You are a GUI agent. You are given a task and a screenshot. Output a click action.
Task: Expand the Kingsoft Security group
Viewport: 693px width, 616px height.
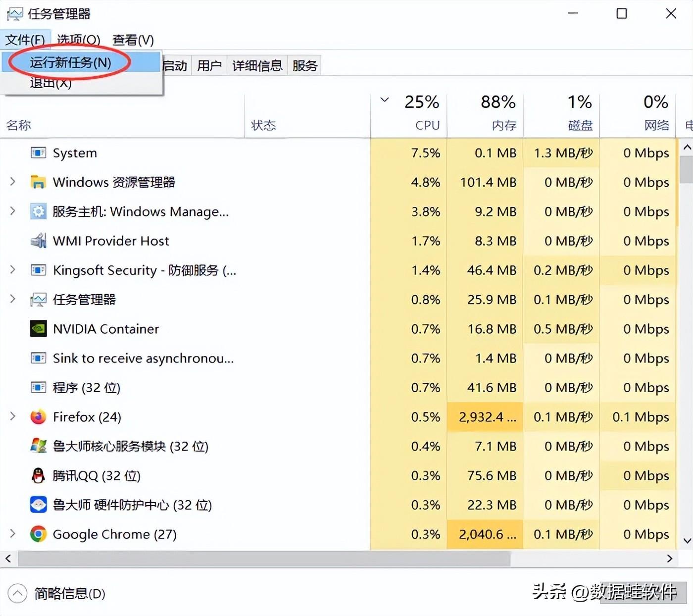(13, 270)
